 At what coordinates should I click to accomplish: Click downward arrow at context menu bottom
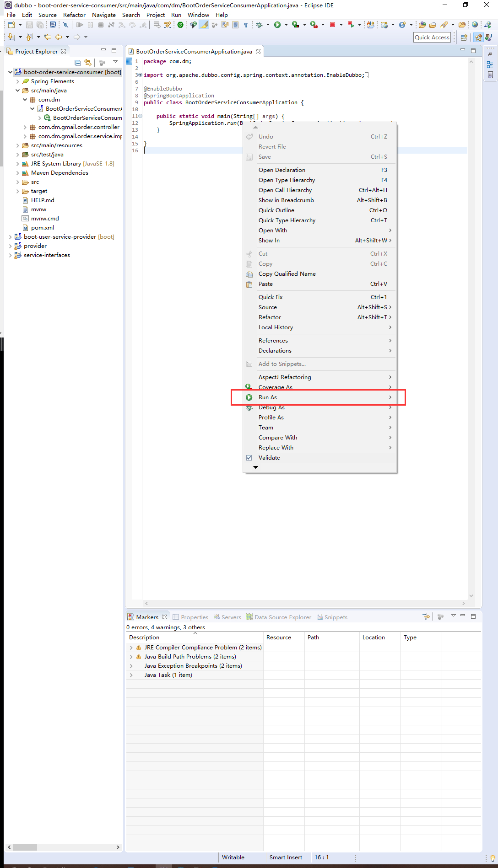point(256,467)
